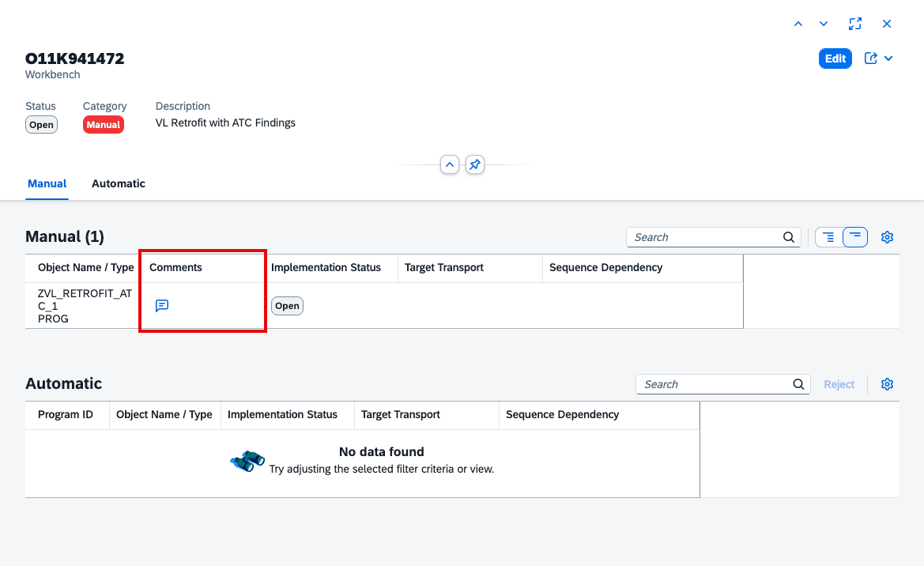Image resolution: width=924 pixels, height=566 pixels.
Task: Click the Implementation Status column header in Manual
Action: point(326,268)
